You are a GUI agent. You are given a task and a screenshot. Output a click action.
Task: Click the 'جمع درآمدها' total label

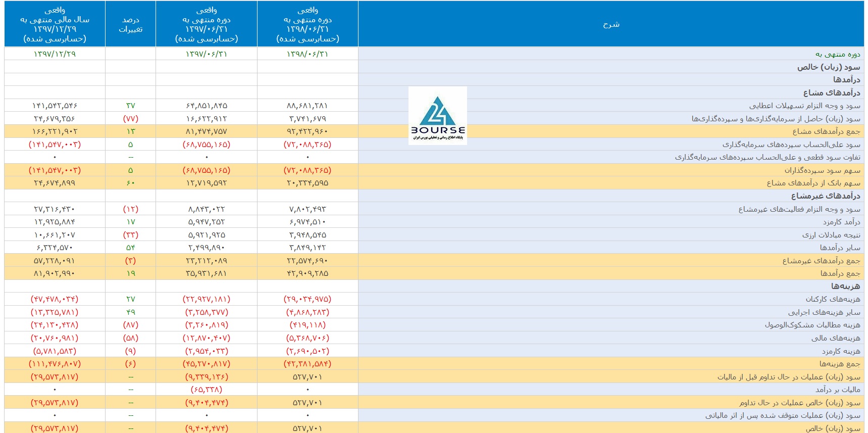pyautogui.click(x=840, y=273)
